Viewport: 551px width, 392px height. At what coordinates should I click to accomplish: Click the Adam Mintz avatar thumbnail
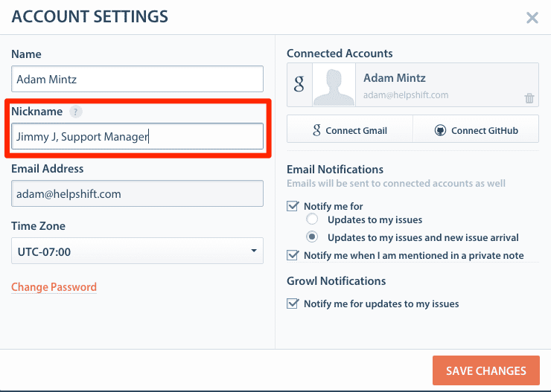coord(334,84)
